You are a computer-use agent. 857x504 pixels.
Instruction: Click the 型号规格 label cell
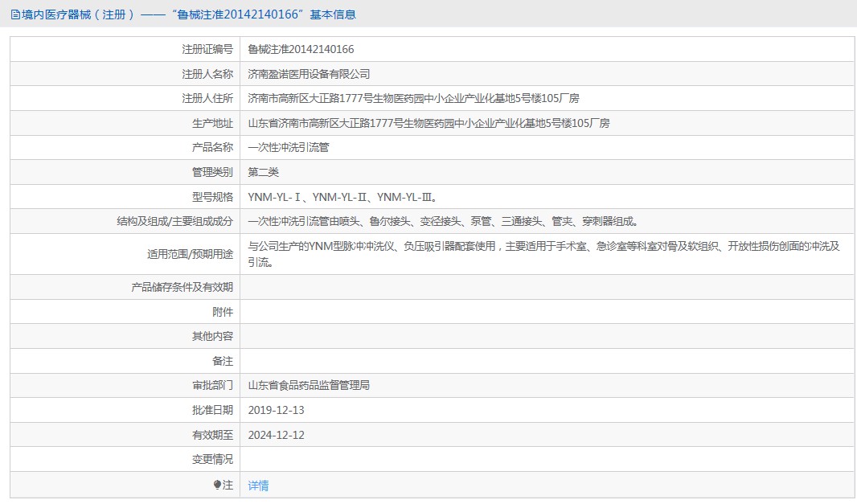coord(125,197)
